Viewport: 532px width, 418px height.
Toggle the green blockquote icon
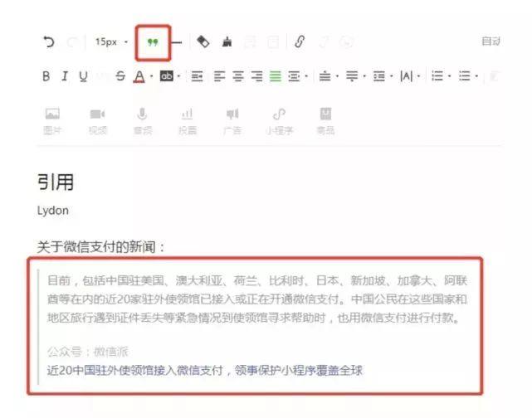pos(153,42)
